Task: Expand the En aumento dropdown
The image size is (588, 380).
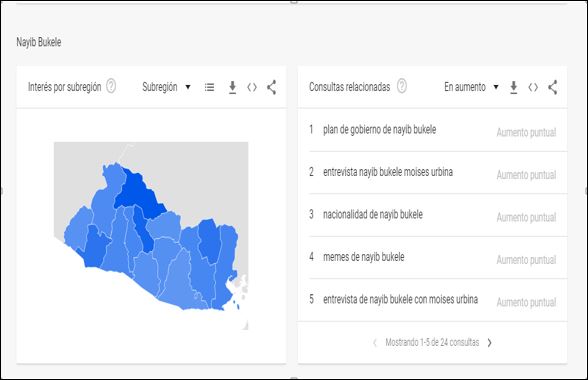Action: point(471,87)
